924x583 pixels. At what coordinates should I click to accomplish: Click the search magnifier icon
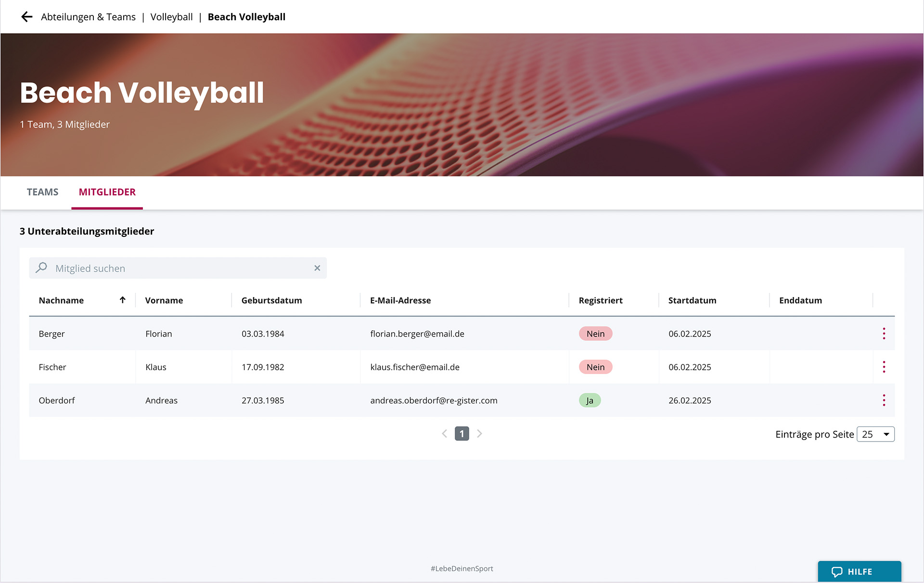click(x=42, y=268)
